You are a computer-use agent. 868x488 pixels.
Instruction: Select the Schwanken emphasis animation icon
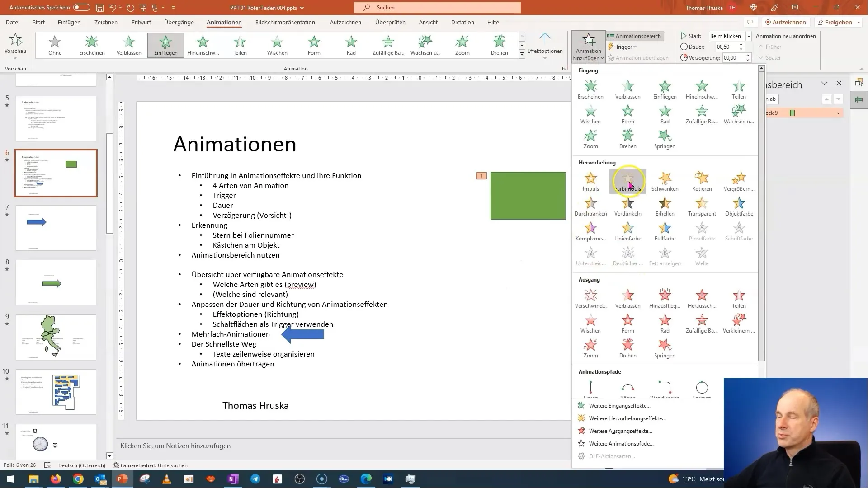664,178
